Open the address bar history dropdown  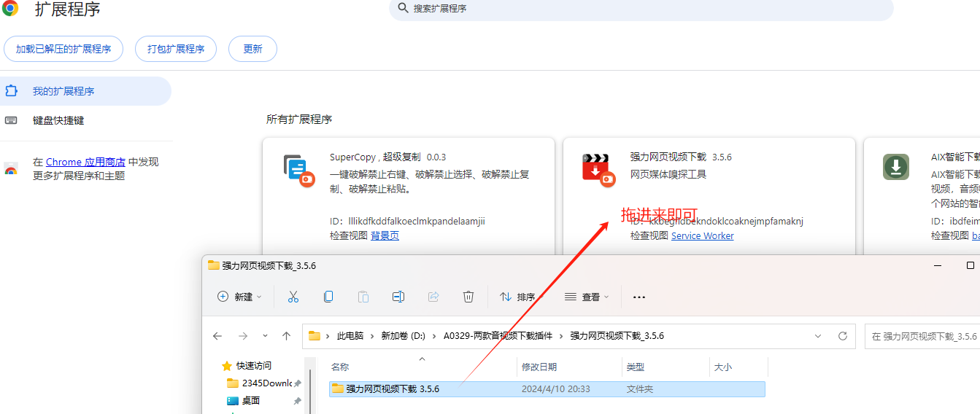818,336
